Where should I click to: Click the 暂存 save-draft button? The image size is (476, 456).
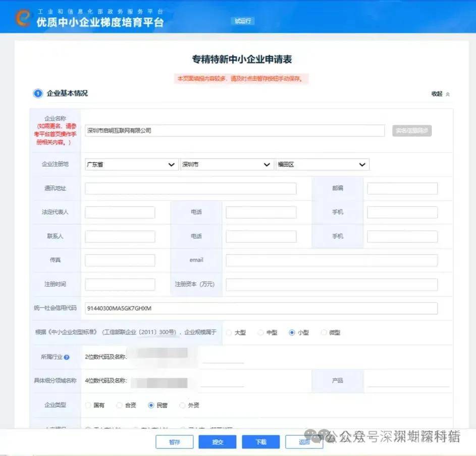pos(174,441)
